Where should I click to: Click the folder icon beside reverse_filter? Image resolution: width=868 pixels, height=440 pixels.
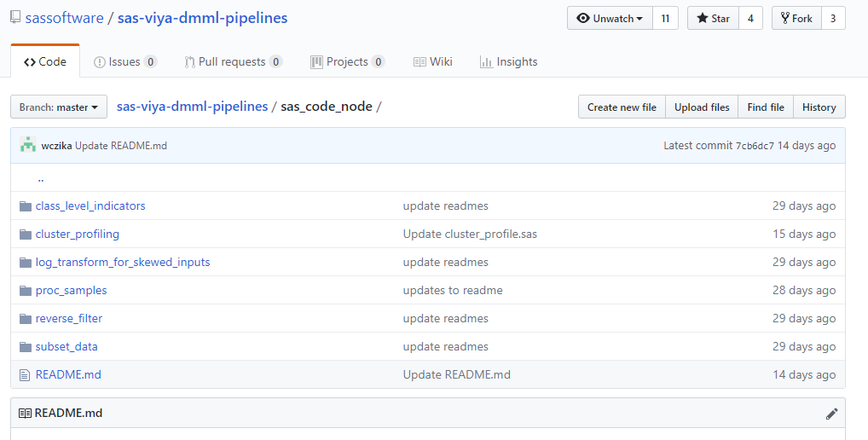(x=25, y=319)
